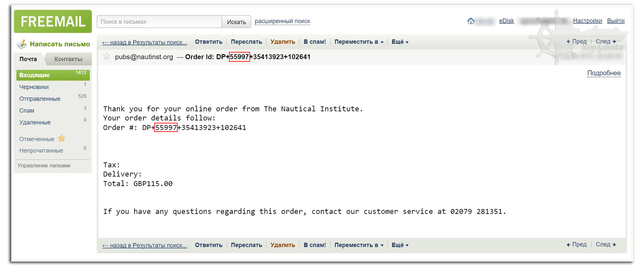Image resolution: width=644 pixels, height=267 pixels.
Task: Star the email from pubs@nautinst.org
Action: [x=107, y=57]
